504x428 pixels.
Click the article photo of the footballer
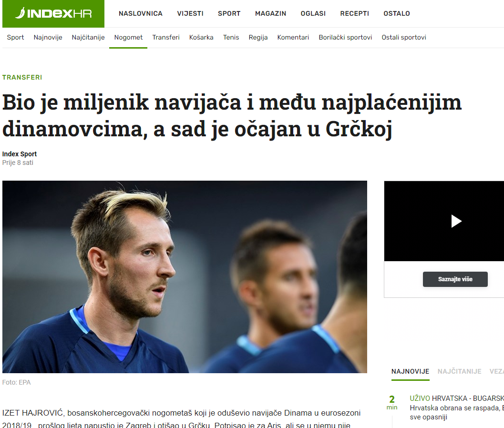185,276
